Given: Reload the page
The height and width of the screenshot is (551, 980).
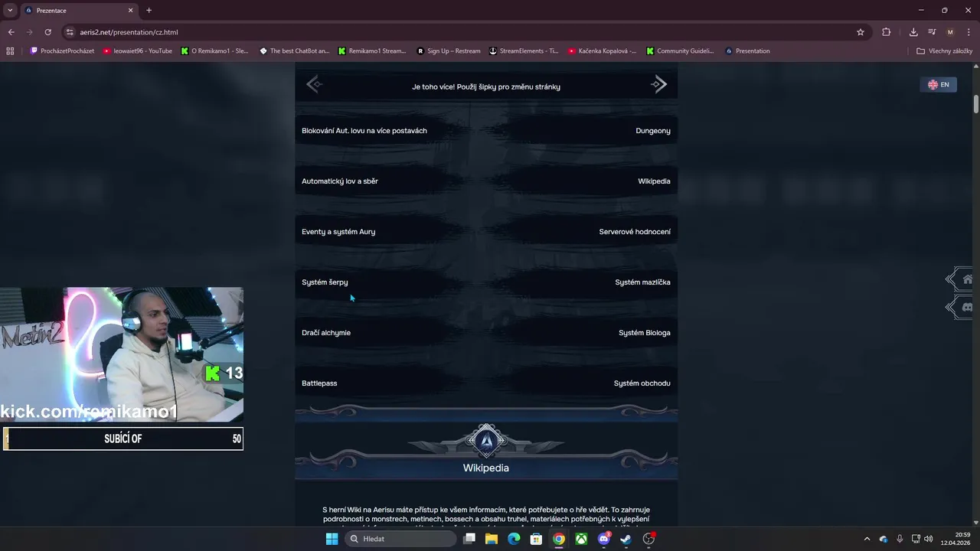Looking at the screenshot, I should (47, 32).
